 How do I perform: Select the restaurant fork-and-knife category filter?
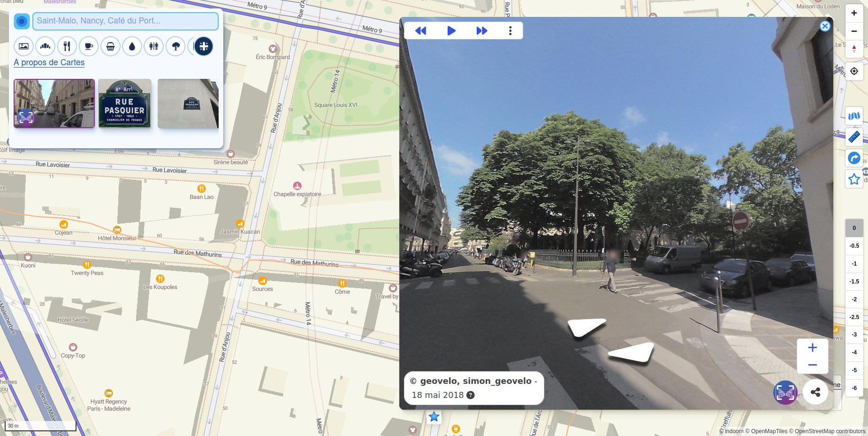coord(67,46)
